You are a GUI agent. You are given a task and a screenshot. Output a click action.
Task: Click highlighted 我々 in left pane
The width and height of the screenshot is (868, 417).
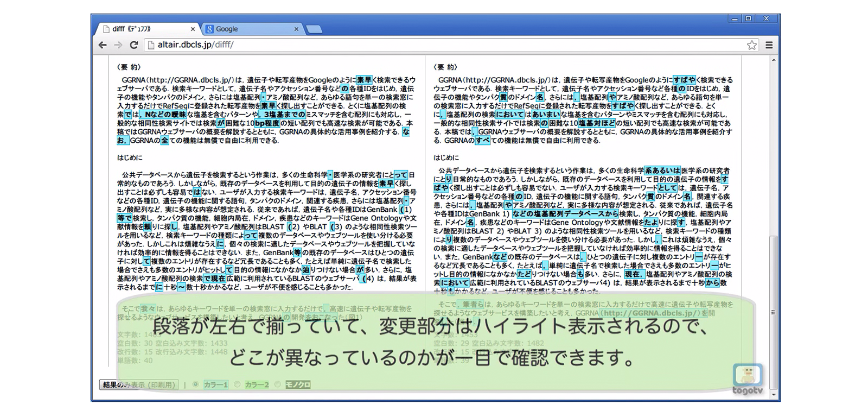pyautogui.click(x=148, y=309)
